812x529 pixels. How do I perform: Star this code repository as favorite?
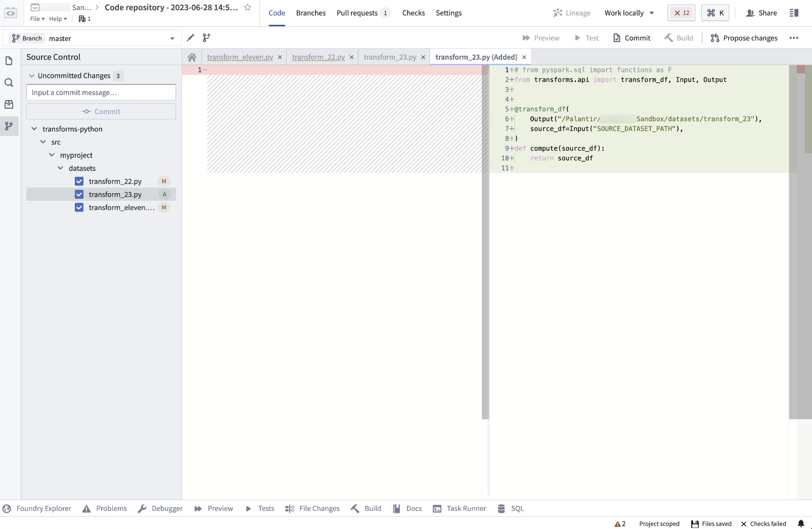pos(248,8)
